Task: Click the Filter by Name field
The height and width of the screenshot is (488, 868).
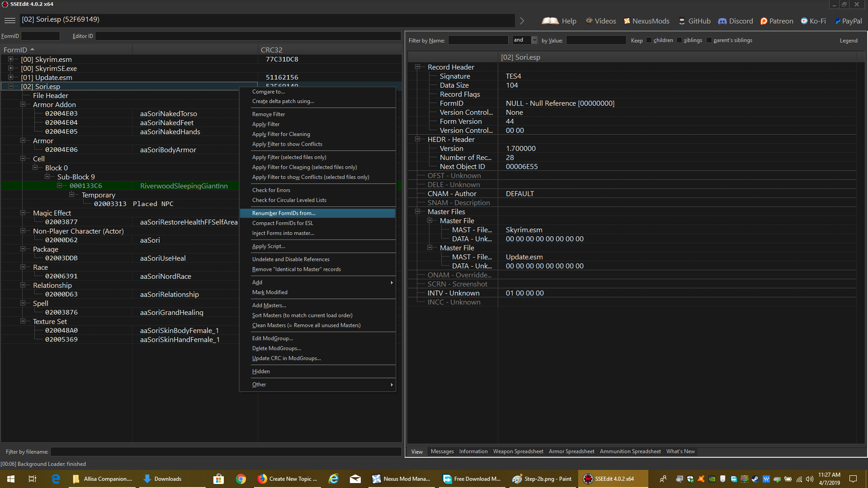Action: point(478,40)
